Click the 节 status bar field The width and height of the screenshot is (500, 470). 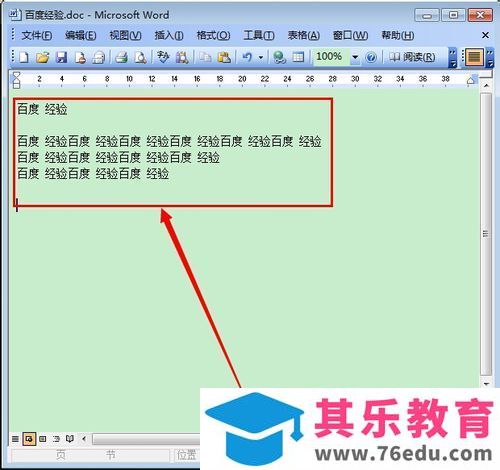point(111,455)
